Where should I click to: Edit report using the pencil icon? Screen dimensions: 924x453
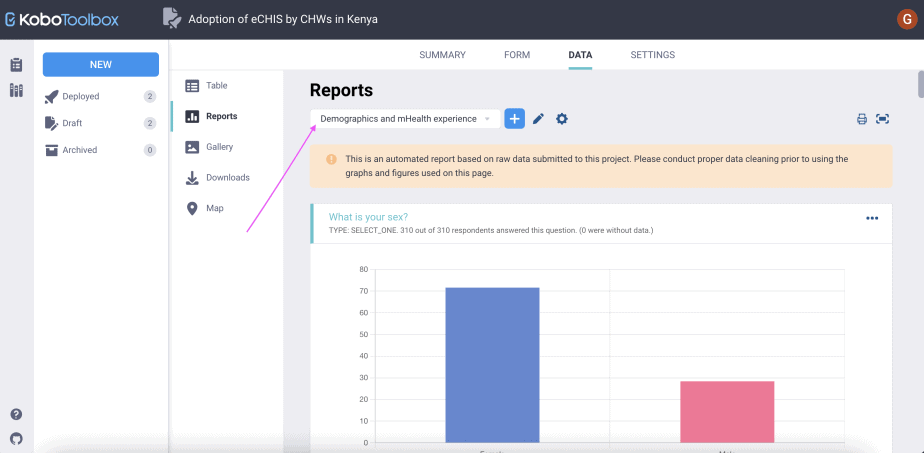click(538, 119)
